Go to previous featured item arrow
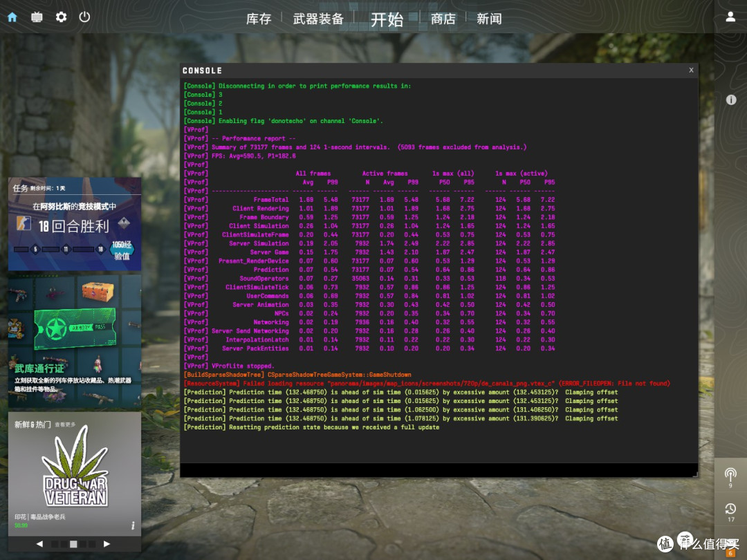The image size is (747, 560). pyautogui.click(x=39, y=544)
